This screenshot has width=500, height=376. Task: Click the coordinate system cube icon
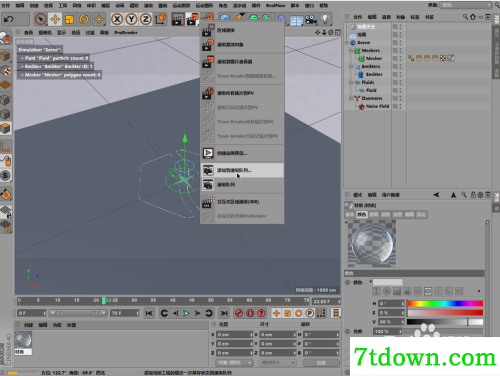pos(160,19)
